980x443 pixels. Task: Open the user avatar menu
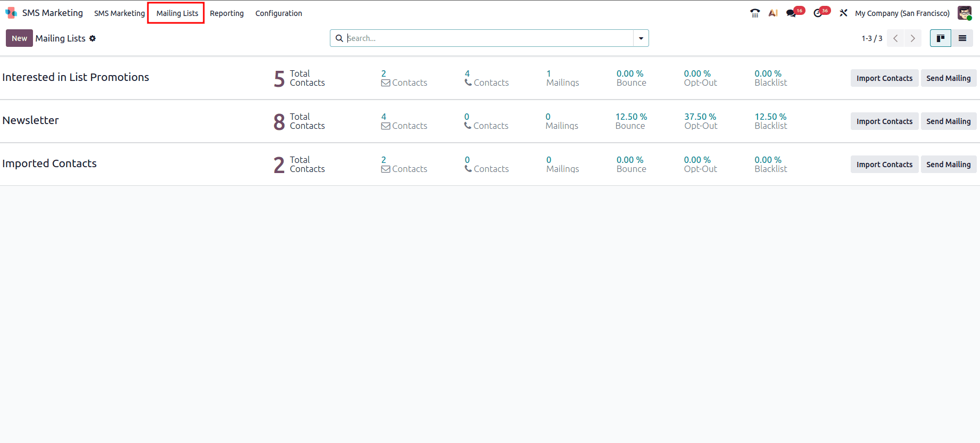(x=965, y=13)
